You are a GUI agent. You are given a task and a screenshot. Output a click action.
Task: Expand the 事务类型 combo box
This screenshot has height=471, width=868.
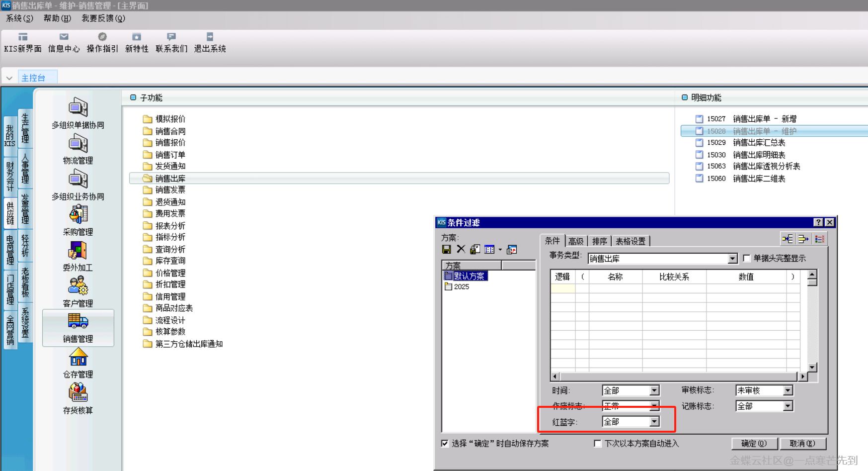[x=732, y=259]
